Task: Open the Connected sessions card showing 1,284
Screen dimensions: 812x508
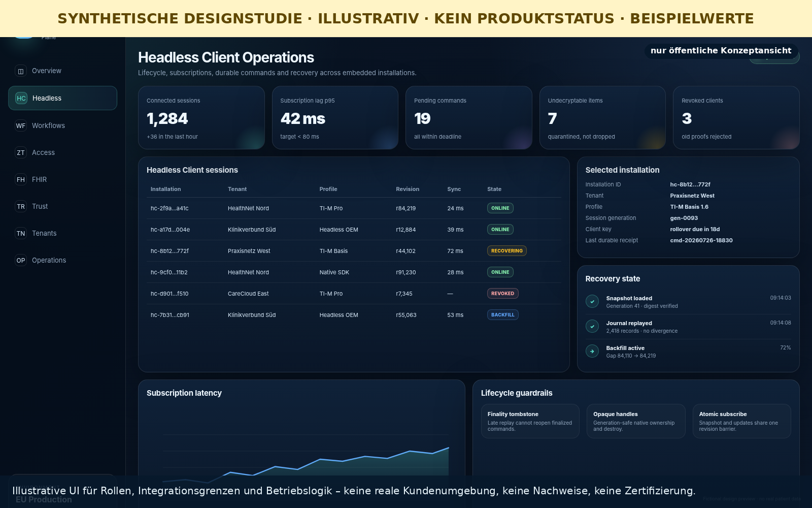Action: tap(201, 118)
